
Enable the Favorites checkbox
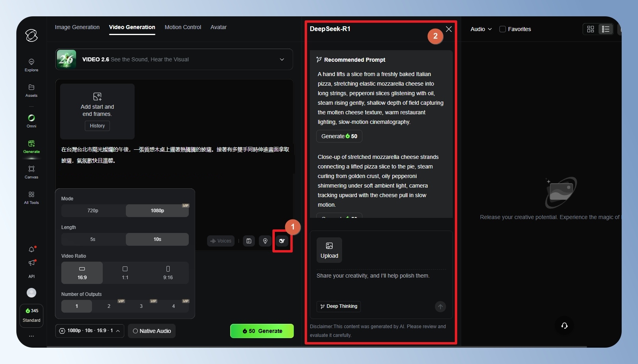(x=503, y=29)
